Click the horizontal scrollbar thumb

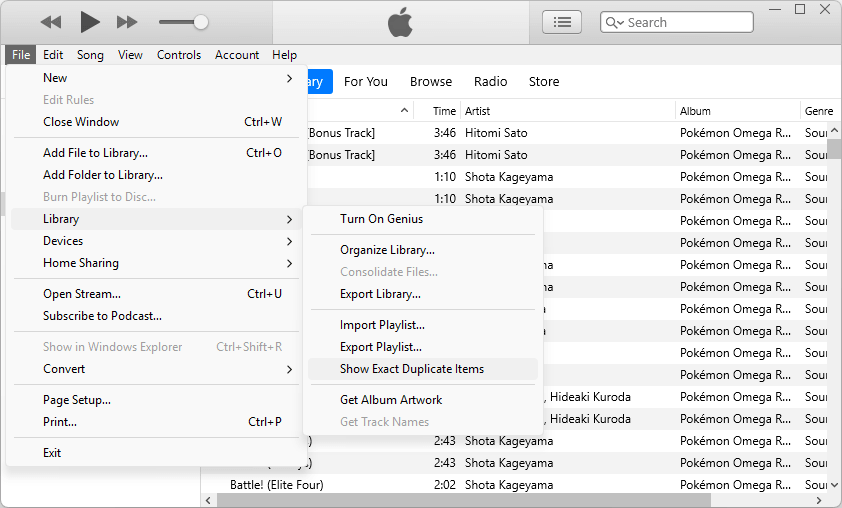tap(464, 500)
